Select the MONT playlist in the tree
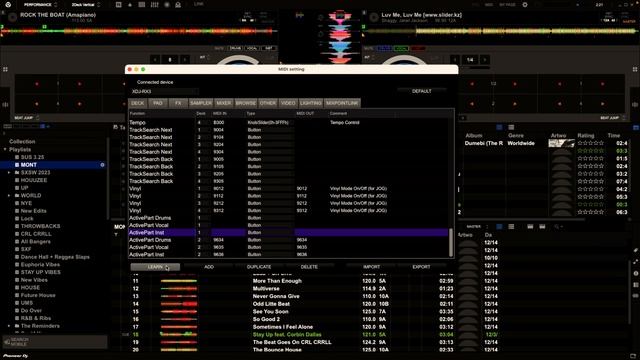This screenshot has height=360, width=640. (x=55, y=165)
